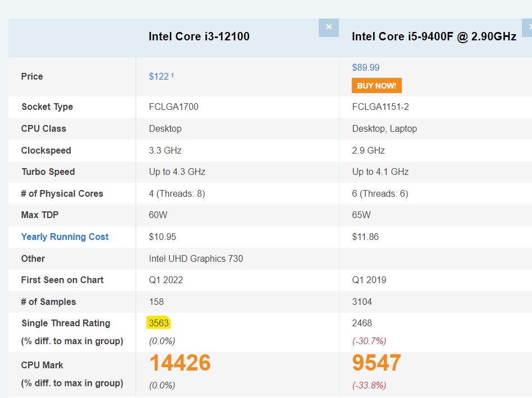
Task: Click the 60W TDP value
Action: (x=158, y=215)
